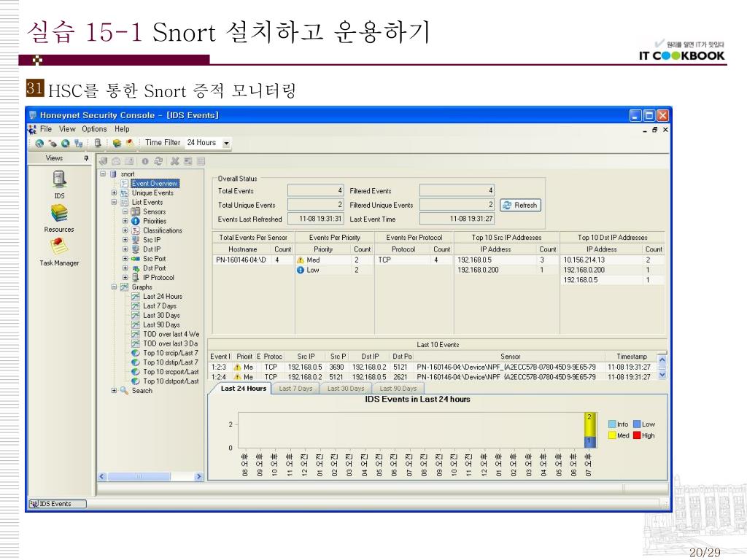Click the Low priority info icon
This screenshot has height=560, width=747.
301,270
